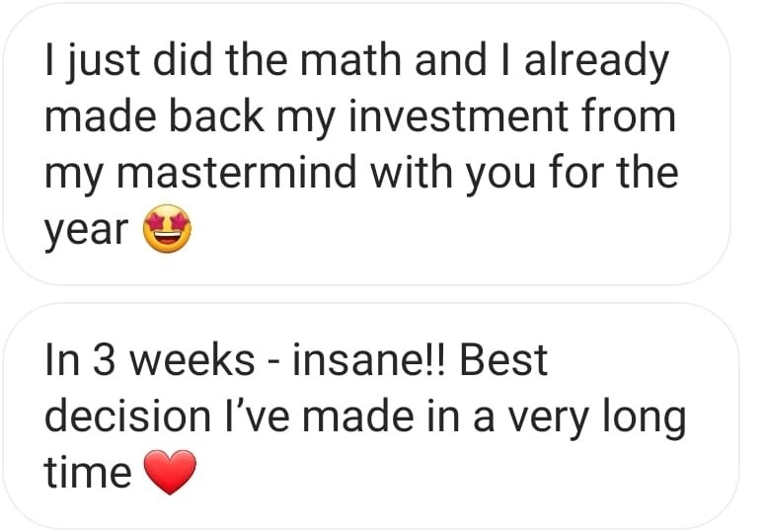Click the red heart emoji after "time"

pyautogui.click(x=171, y=472)
